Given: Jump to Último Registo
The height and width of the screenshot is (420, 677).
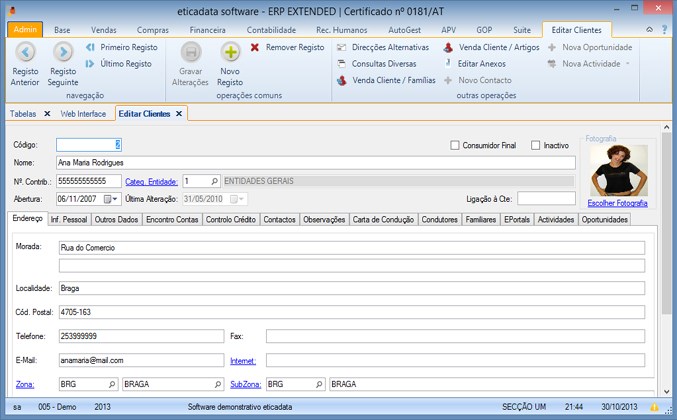Looking at the screenshot, I should click(x=119, y=64).
